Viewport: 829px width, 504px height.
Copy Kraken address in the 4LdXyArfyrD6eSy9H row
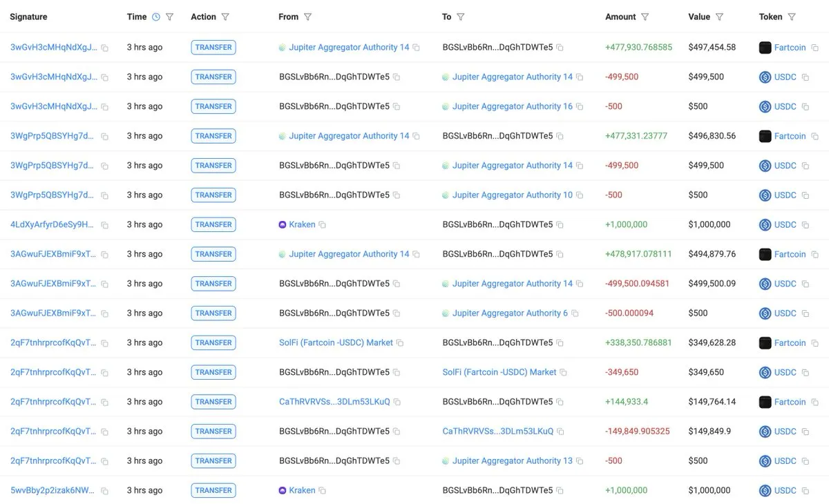pyautogui.click(x=323, y=225)
